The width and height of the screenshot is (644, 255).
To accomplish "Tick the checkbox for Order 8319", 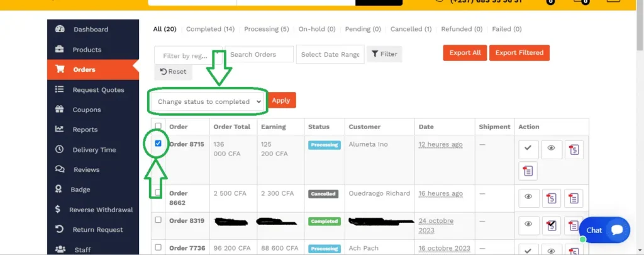I will pyautogui.click(x=158, y=220).
